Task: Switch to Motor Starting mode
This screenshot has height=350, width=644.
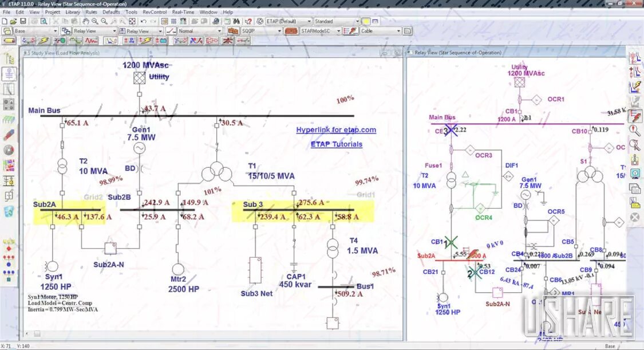Action: point(60,41)
